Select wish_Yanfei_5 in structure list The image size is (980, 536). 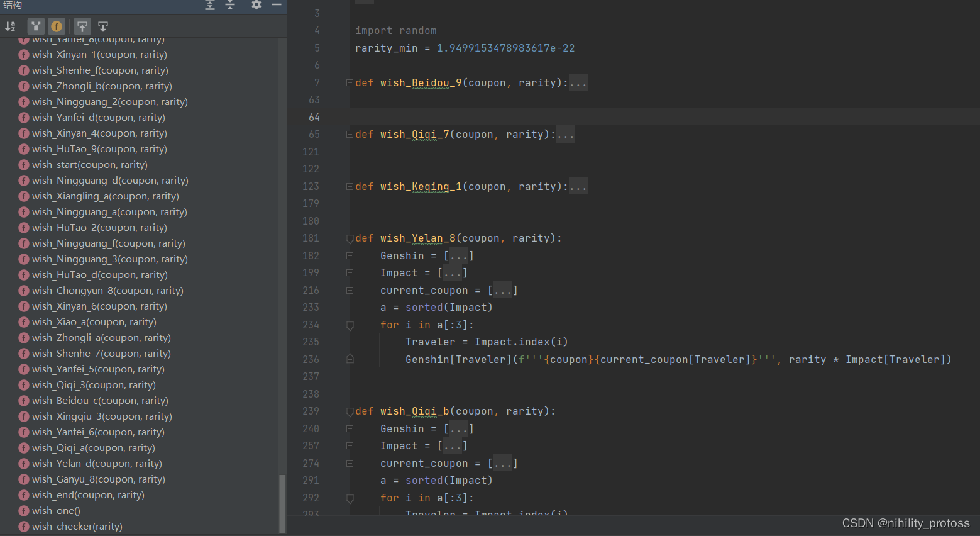pyautogui.click(x=98, y=369)
